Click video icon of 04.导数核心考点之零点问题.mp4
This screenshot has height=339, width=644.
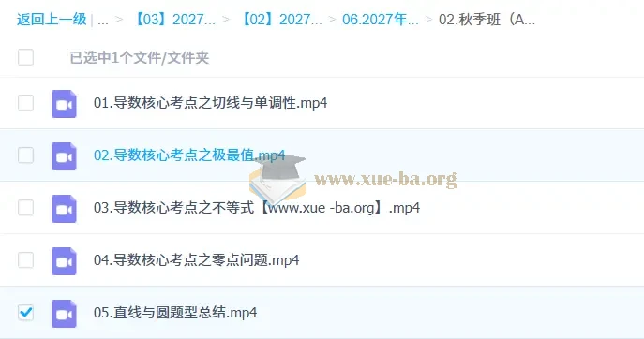coord(64,261)
